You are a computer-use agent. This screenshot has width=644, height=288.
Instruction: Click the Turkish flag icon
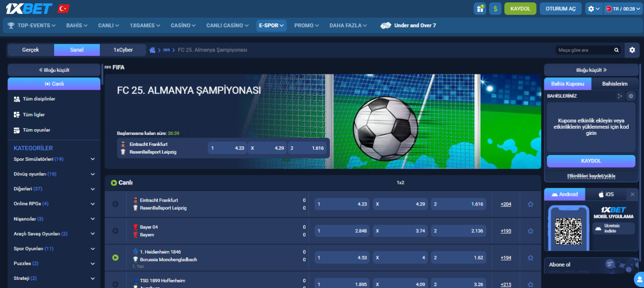point(63,9)
